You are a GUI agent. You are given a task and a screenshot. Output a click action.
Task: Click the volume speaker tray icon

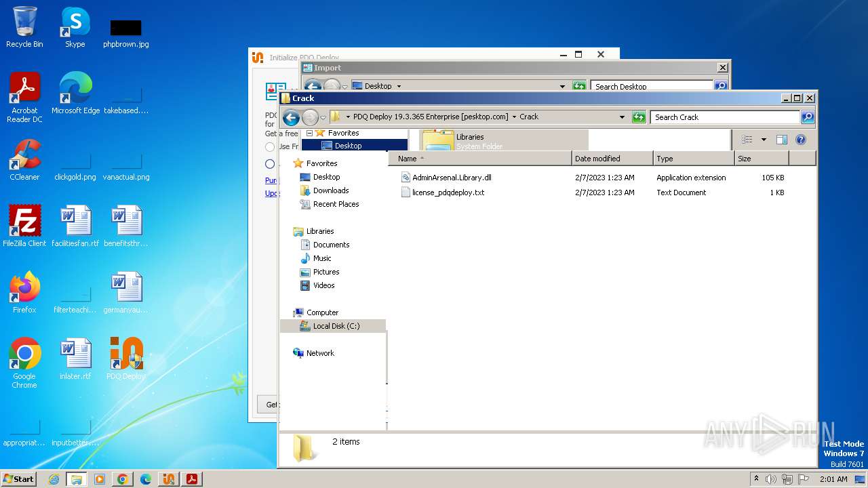click(771, 479)
